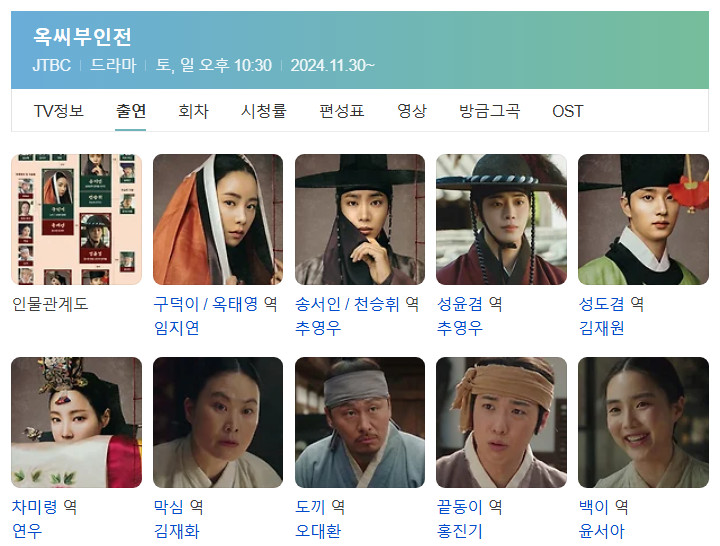
Task: Go to the 영상 tab
Action: pos(412,111)
